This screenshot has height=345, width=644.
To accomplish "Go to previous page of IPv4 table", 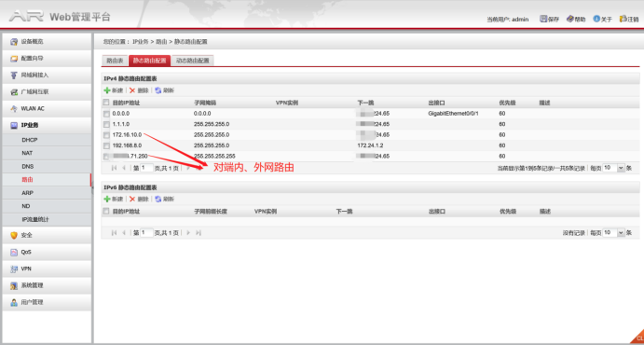I will [124, 168].
